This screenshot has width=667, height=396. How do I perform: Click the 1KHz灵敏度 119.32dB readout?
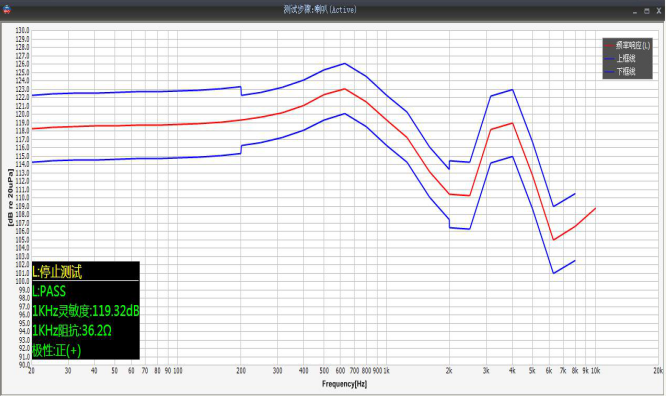click(x=86, y=311)
